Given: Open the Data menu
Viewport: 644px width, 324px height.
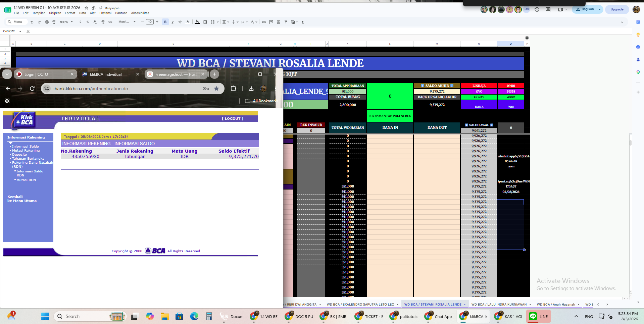Looking at the screenshot, I should pyautogui.click(x=83, y=13).
